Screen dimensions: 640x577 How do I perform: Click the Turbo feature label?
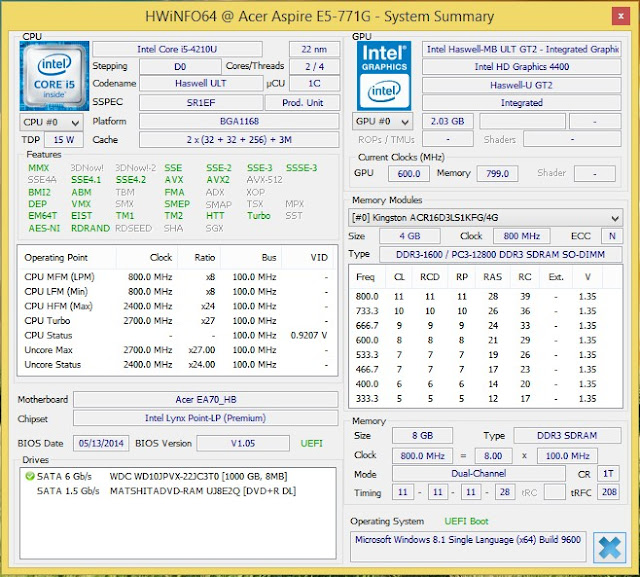pos(259,215)
